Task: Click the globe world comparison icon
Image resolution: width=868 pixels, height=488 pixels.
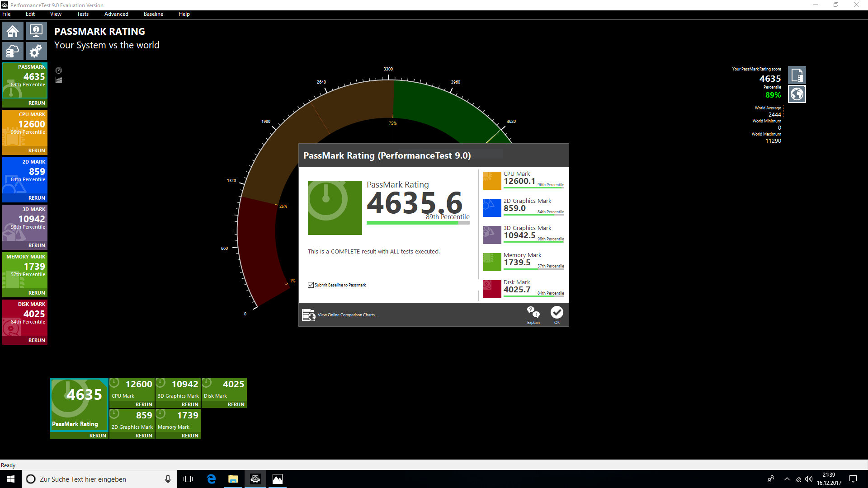Action: (797, 94)
